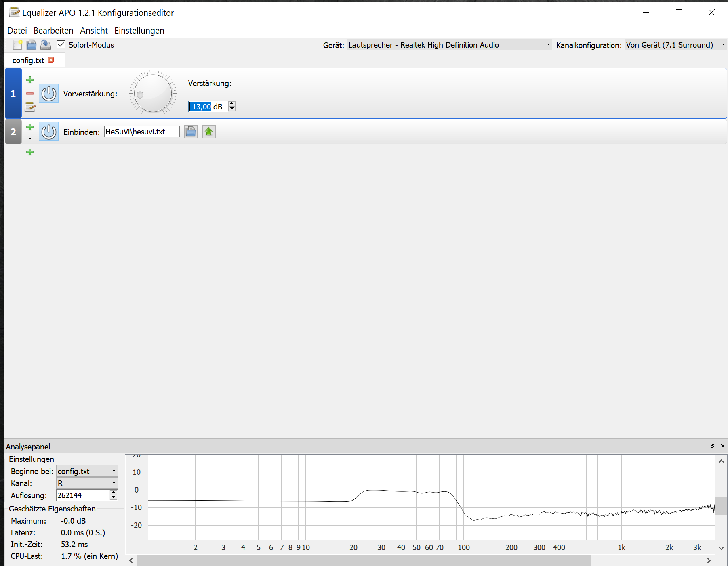Click the Einbinden file path field

click(x=142, y=132)
